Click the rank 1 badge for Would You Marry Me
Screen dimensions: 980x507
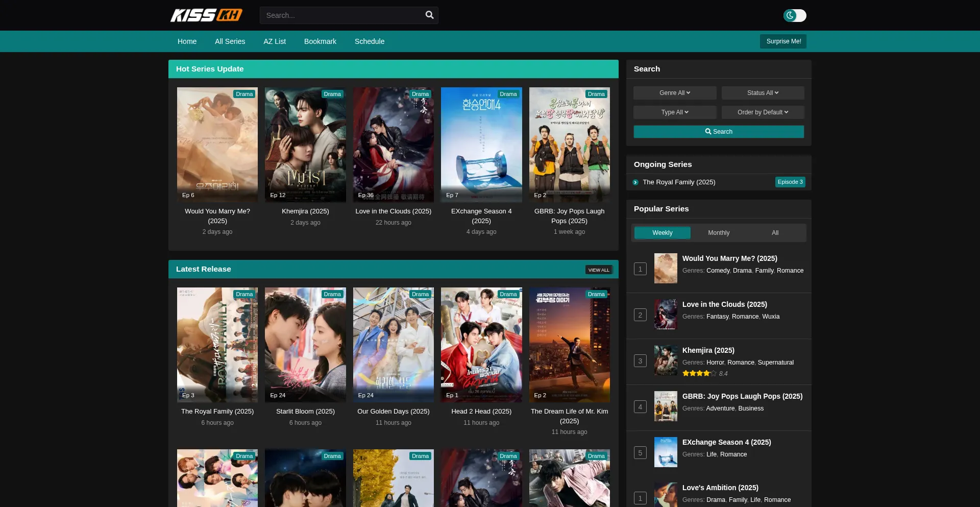[640, 269]
